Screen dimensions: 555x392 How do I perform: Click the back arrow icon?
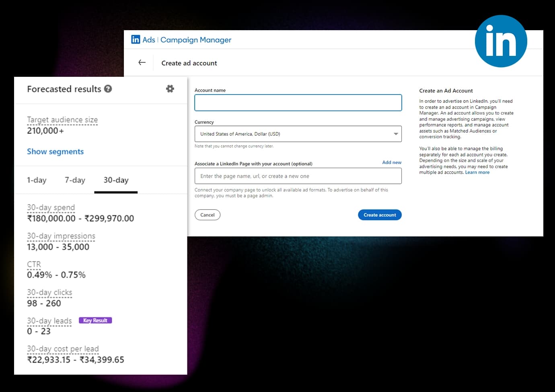[x=142, y=62]
